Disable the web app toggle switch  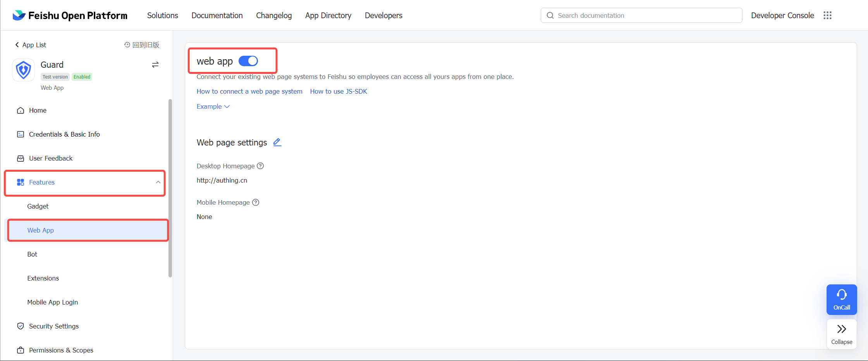(x=248, y=61)
